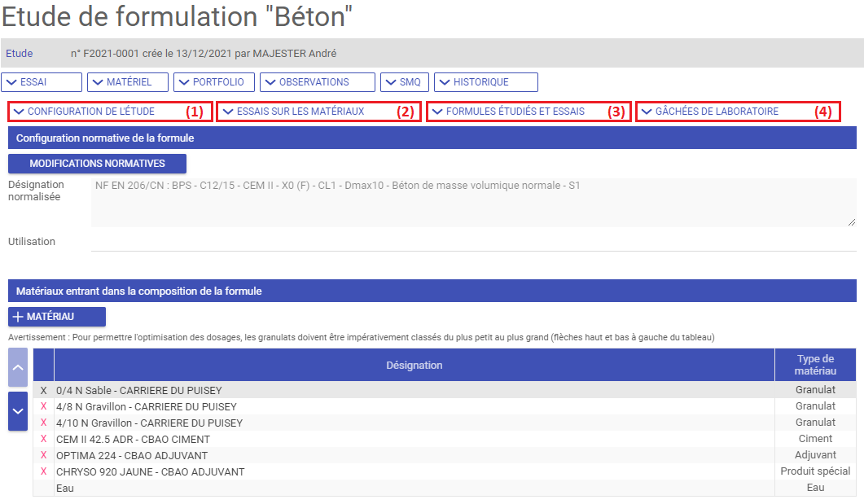Open the MATÉRIEL dropdown
This screenshot has height=504, width=864.
coord(128,82)
